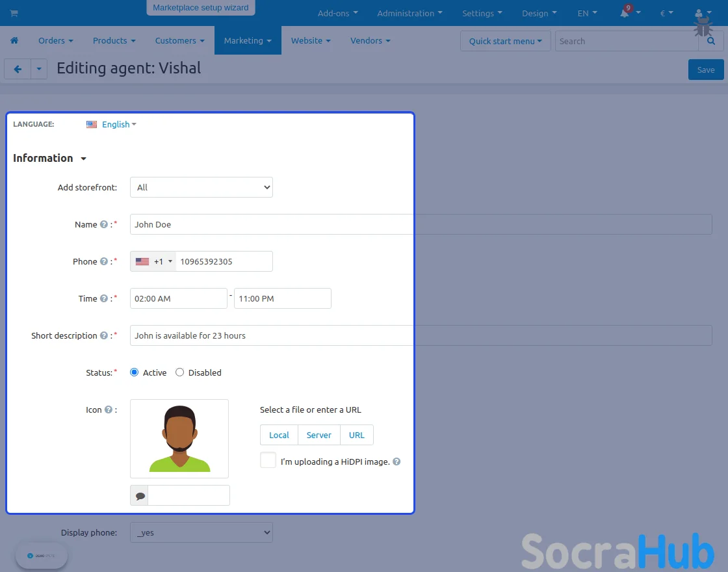Click the search magnifier icon
728x572 pixels.
point(711,41)
